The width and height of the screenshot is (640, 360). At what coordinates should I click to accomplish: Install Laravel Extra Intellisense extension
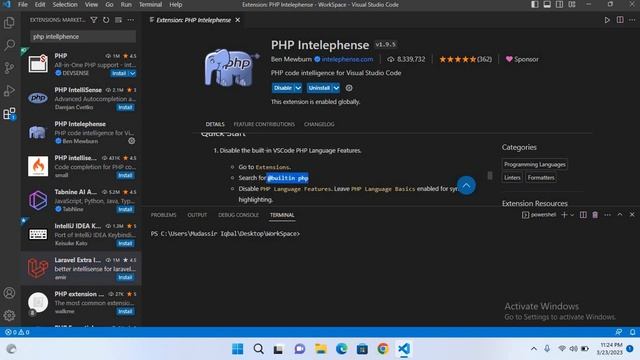[125, 277]
